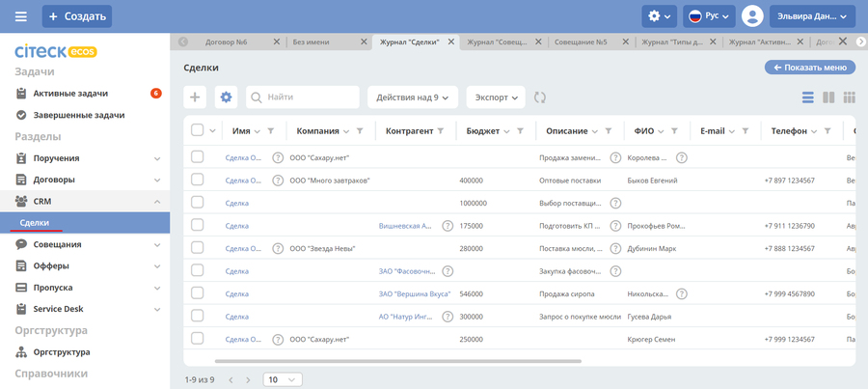
Task: Click the filter icon in Компания column
Action: [360, 131]
